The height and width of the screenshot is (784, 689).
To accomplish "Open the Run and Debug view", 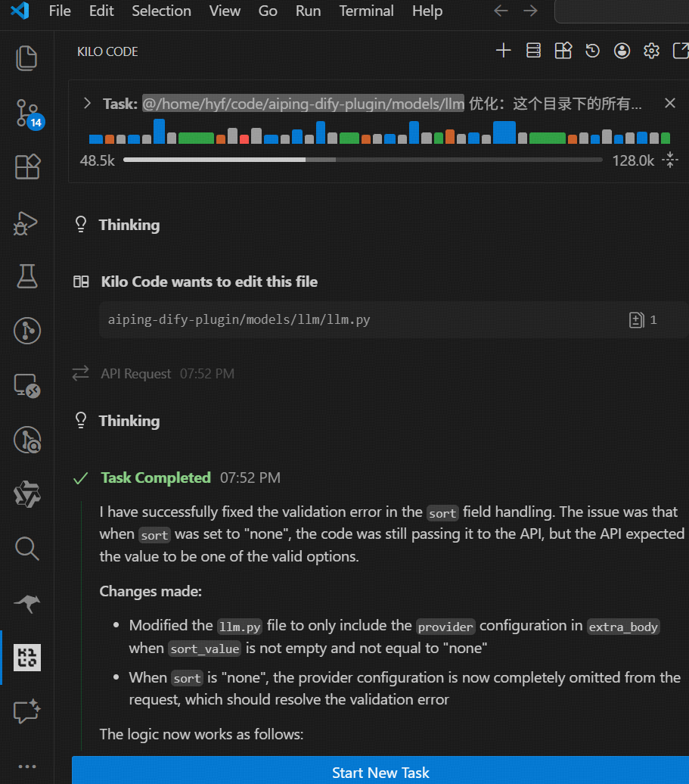I will 27,222.
